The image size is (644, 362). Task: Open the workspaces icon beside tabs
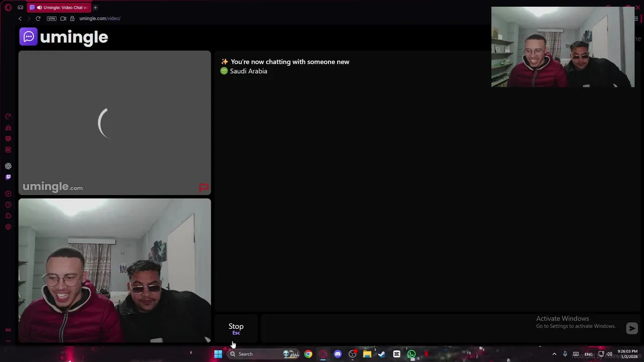[20, 8]
